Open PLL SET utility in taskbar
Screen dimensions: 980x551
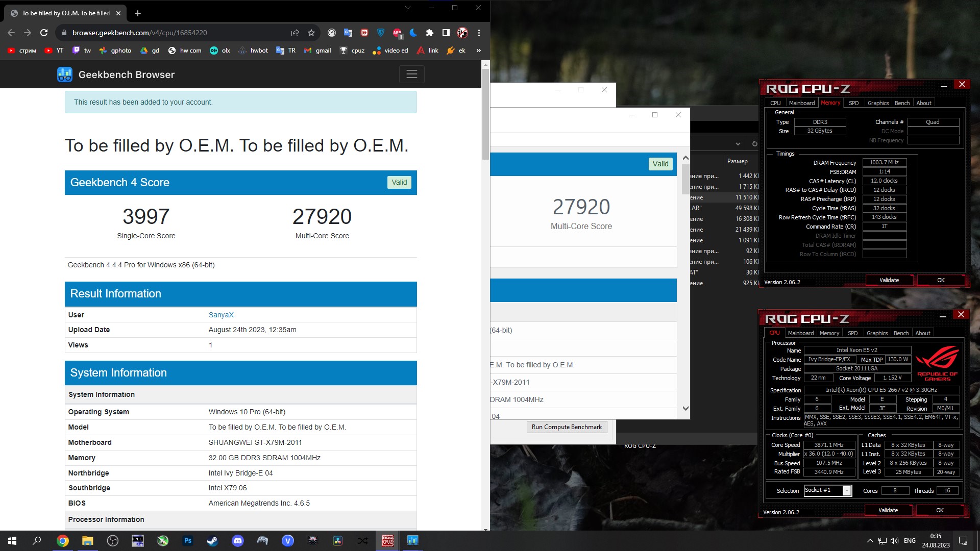pyautogui.click(x=138, y=541)
